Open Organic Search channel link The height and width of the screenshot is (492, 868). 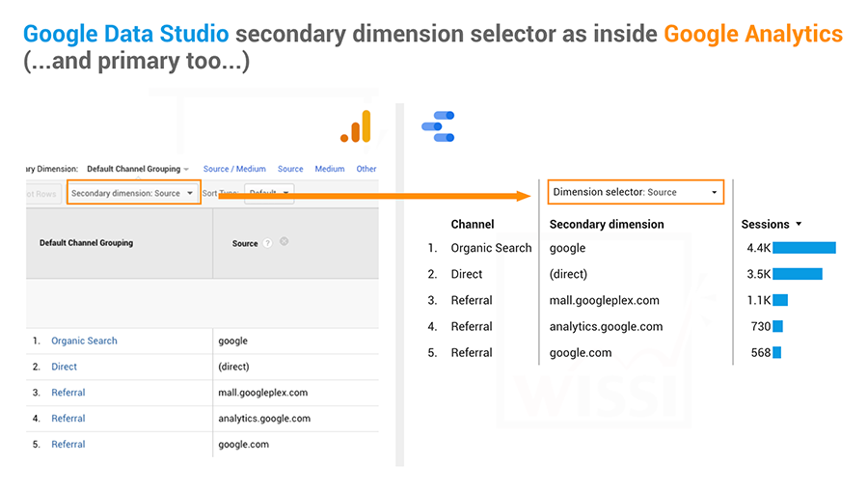pos(84,341)
